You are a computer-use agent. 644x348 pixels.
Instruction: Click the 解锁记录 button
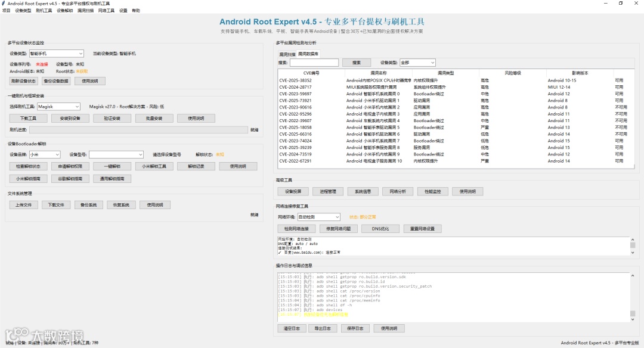(x=196, y=166)
